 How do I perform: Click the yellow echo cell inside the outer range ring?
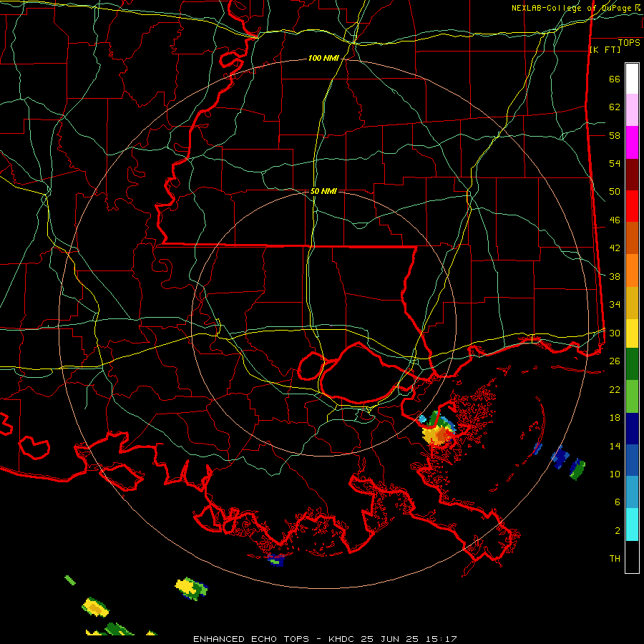[x=191, y=588]
